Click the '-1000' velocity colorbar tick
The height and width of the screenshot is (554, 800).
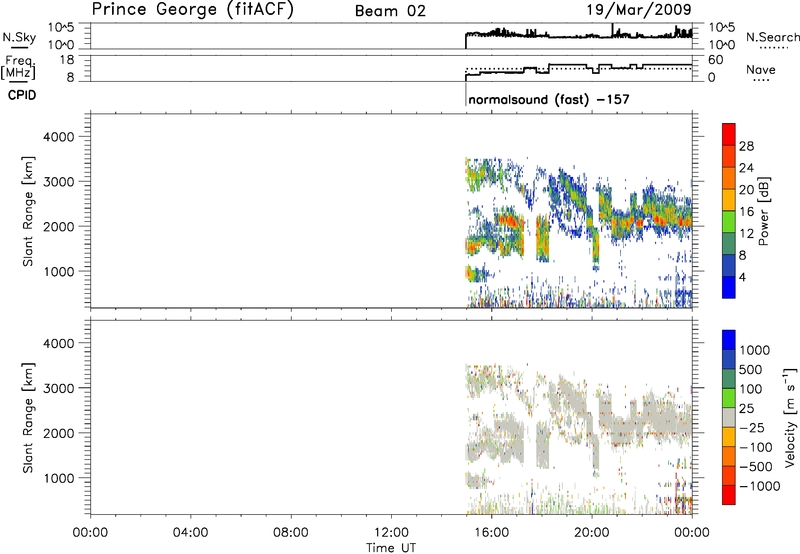click(x=760, y=486)
